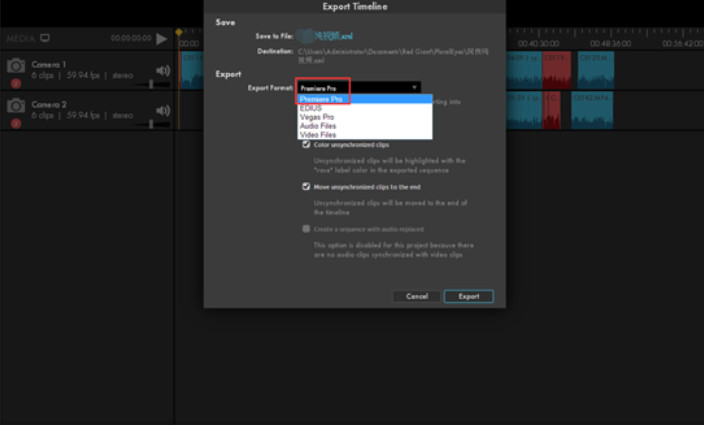This screenshot has width=704, height=425.
Task: Click the Save to File name field
Action: (325, 36)
